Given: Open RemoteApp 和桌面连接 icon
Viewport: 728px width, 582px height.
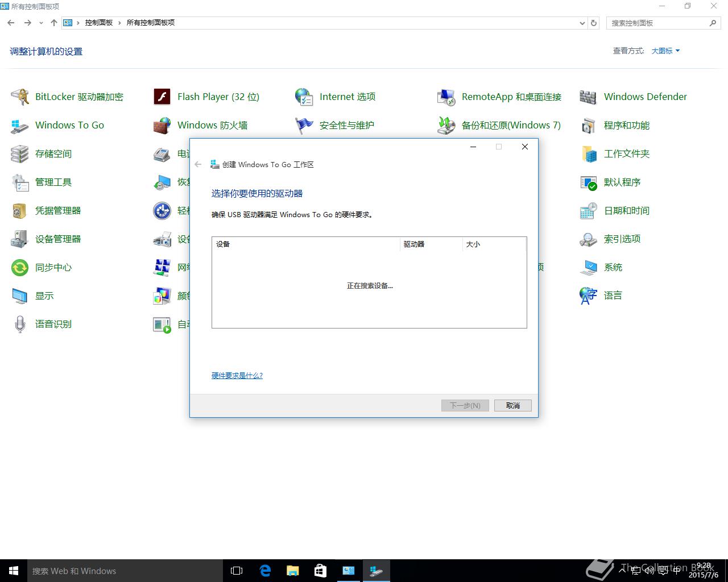Looking at the screenshot, I should (446, 97).
